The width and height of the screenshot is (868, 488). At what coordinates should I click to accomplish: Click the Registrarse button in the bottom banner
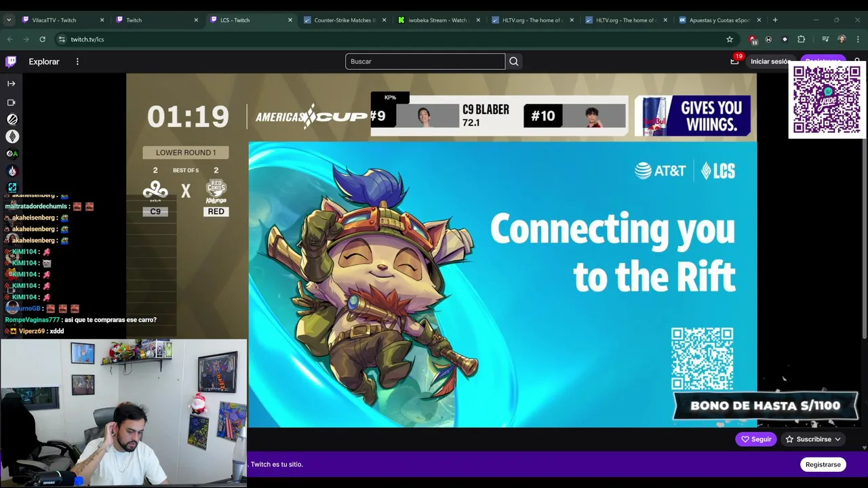[x=823, y=464]
